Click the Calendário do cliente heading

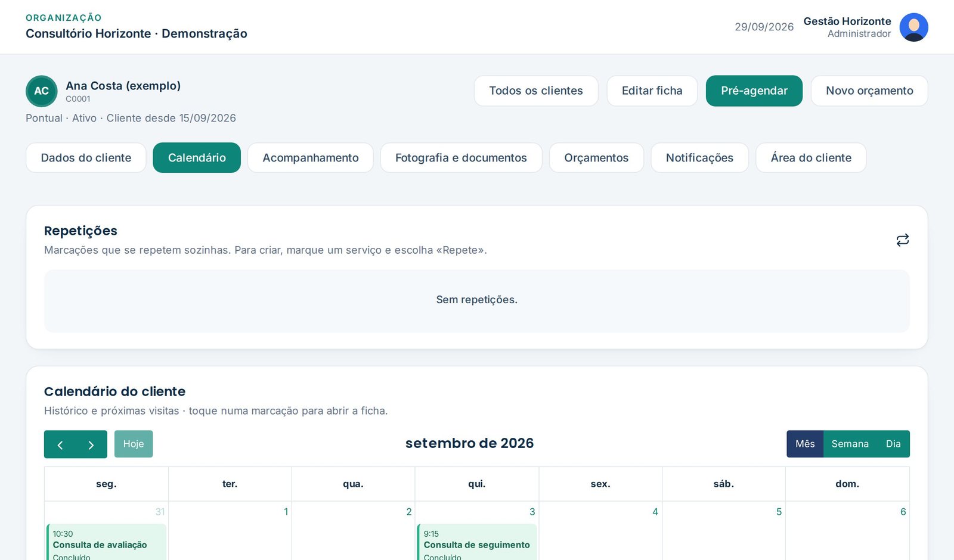click(x=114, y=391)
